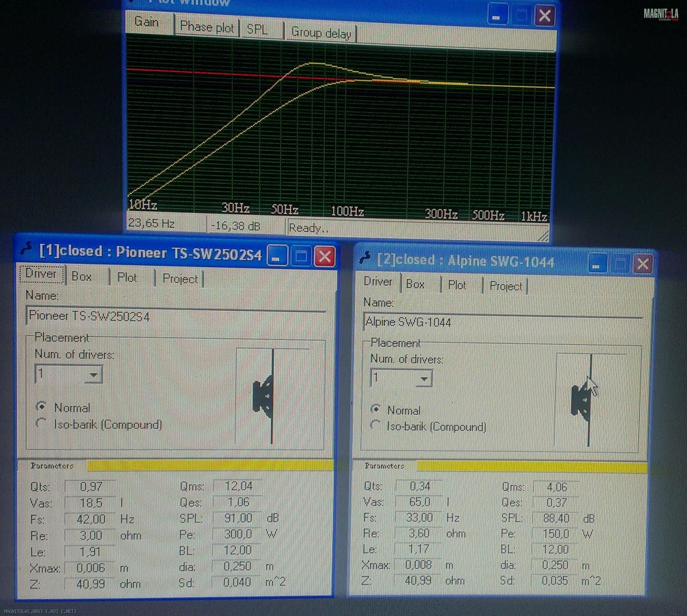Minimize the Plot window

point(497,15)
